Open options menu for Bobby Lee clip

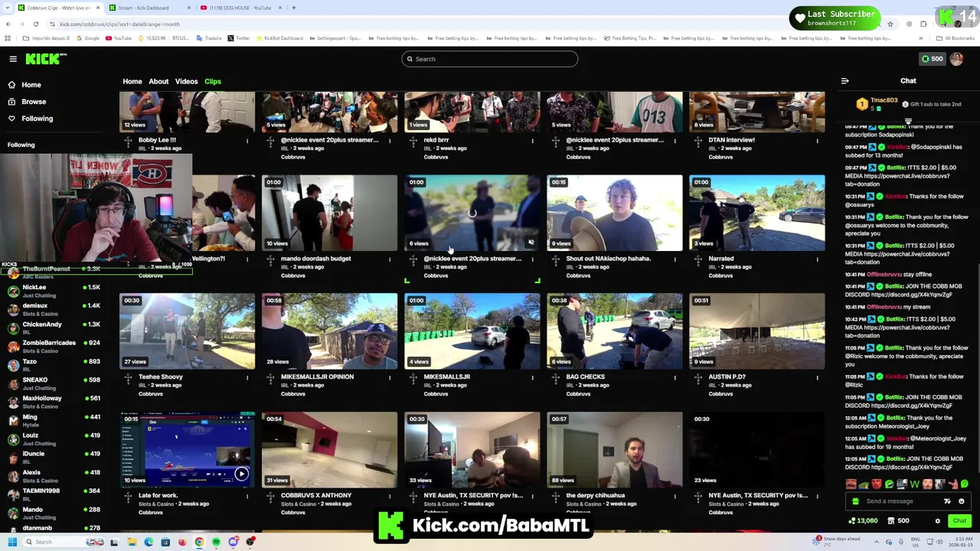click(247, 141)
